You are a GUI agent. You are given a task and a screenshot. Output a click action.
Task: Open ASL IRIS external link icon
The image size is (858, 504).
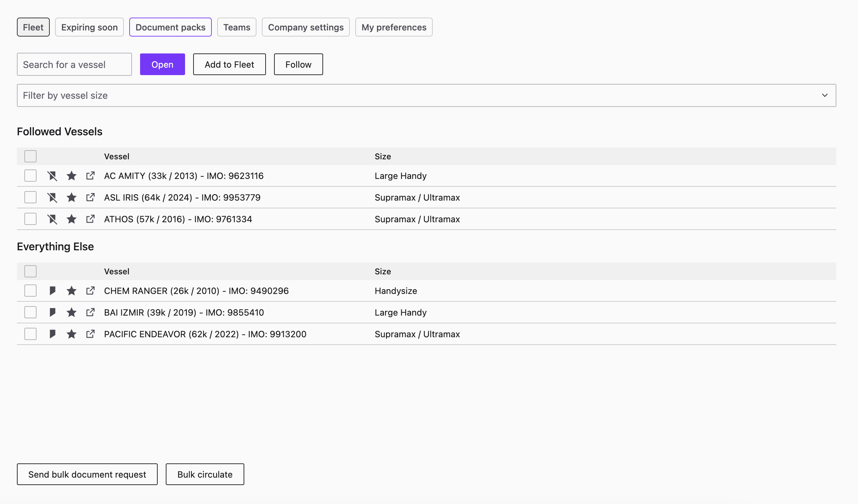90,198
